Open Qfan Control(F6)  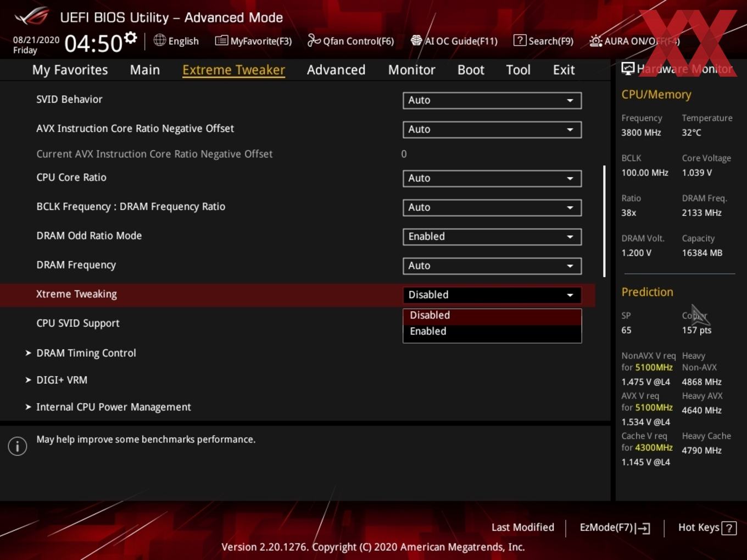(350, 41)
